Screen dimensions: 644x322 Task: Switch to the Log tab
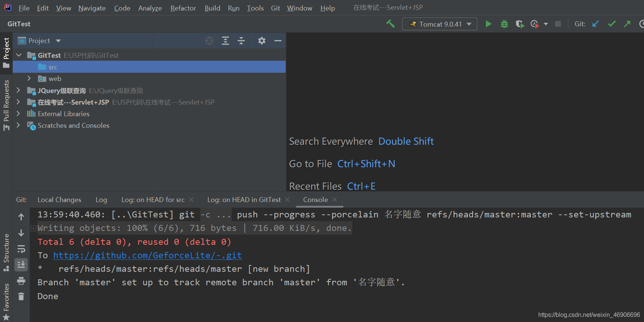[101, 200]
